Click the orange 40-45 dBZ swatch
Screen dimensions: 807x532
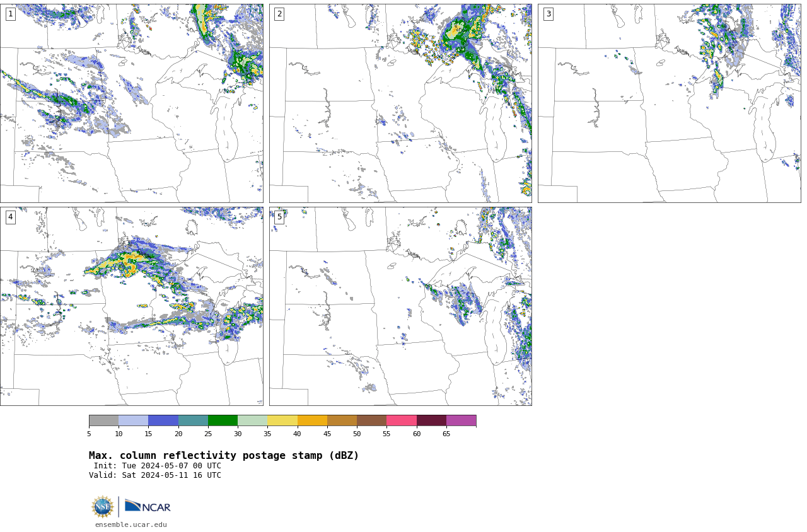(x=312, y=420)
